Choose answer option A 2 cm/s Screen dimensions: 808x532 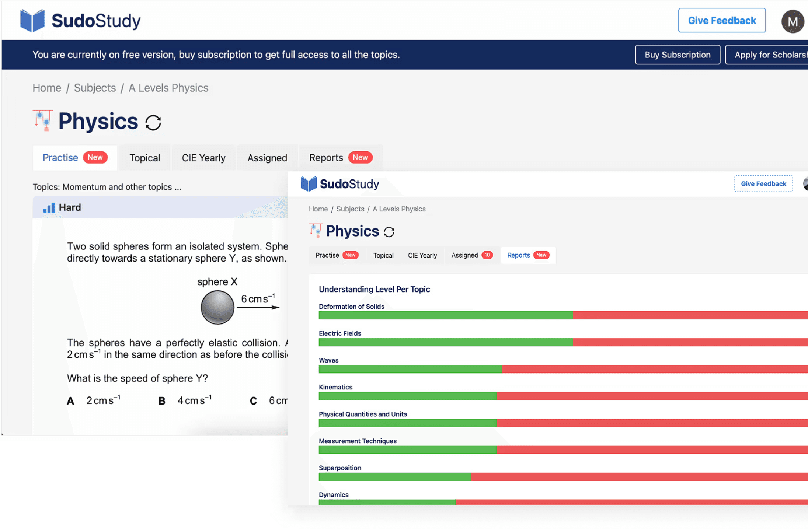(x=94, y=400)
